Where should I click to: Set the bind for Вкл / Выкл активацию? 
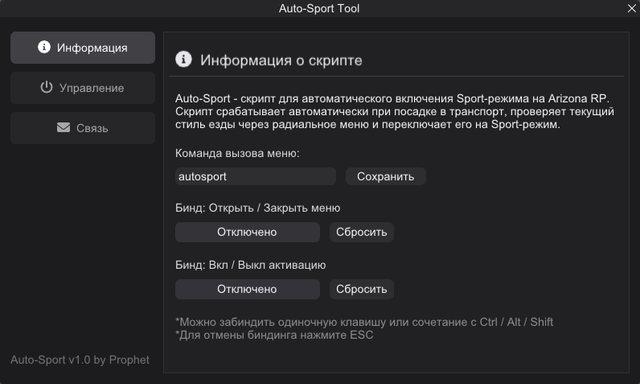point(247,289)
